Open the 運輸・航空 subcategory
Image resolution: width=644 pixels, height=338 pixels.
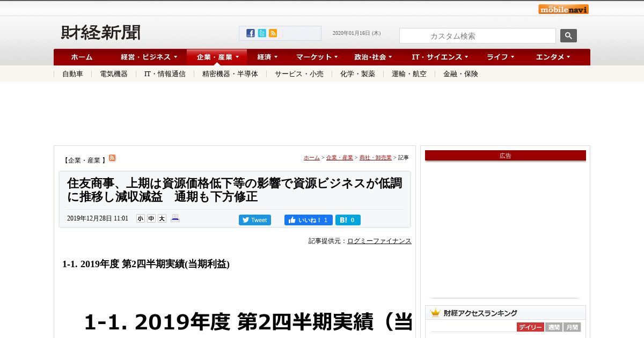(x=409, y=74)
